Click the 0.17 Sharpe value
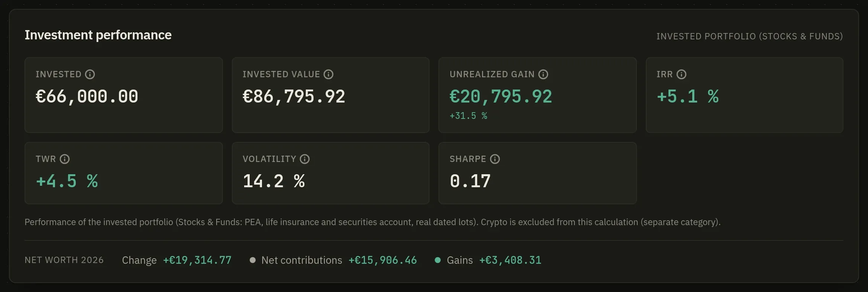The width and height of the screenshot is (868, 292). [470, 181]
